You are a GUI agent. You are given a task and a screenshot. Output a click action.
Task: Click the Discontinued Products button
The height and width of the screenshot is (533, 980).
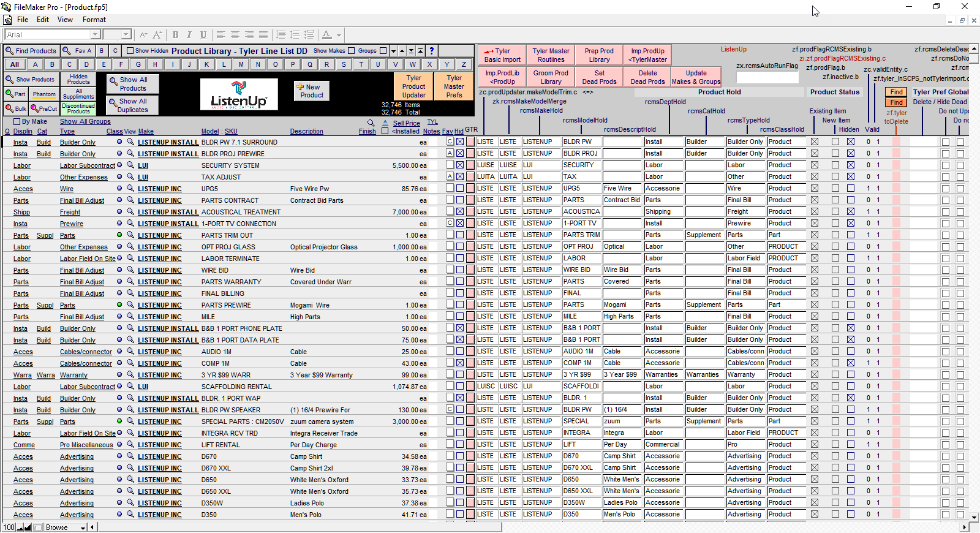(78, 108)
